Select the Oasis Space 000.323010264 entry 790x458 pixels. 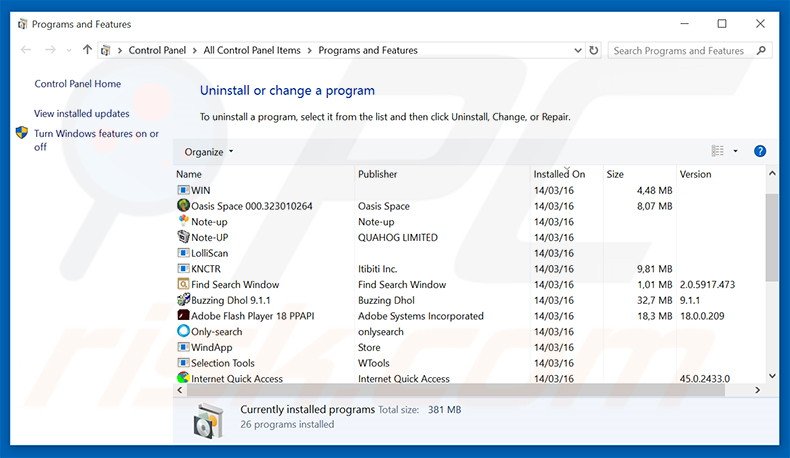point(251,206)
